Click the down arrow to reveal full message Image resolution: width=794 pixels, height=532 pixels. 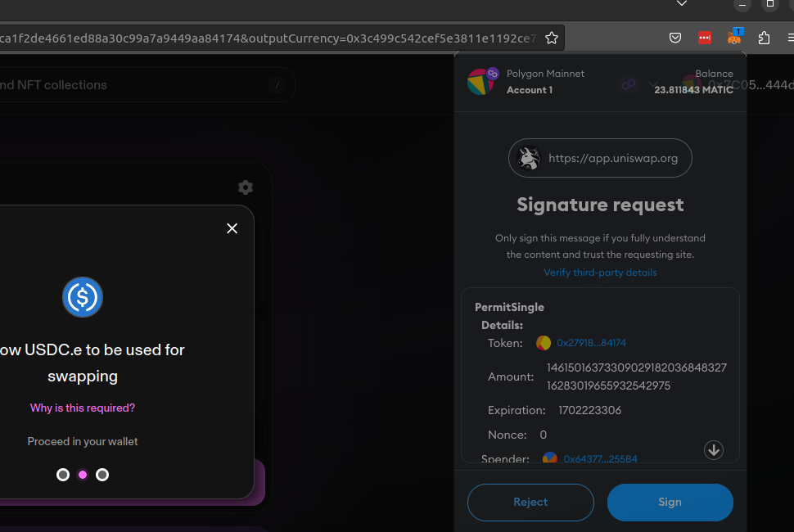coord(714,450)
